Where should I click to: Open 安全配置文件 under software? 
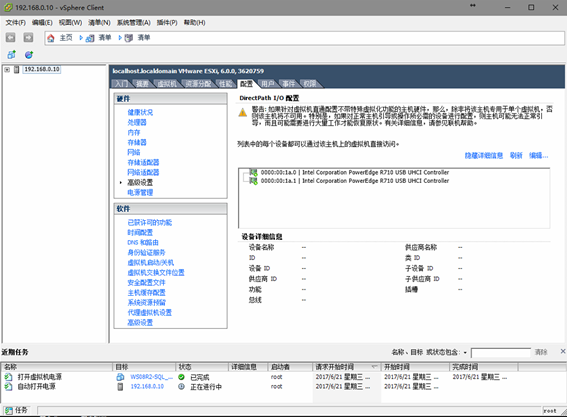click(x=146, y=282)
